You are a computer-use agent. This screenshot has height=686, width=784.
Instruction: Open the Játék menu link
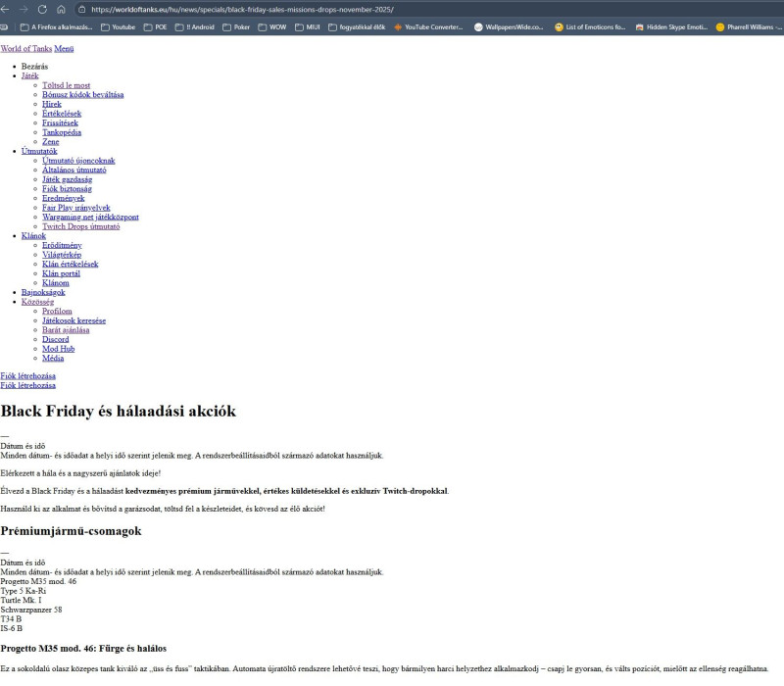[x=30, y=75]
